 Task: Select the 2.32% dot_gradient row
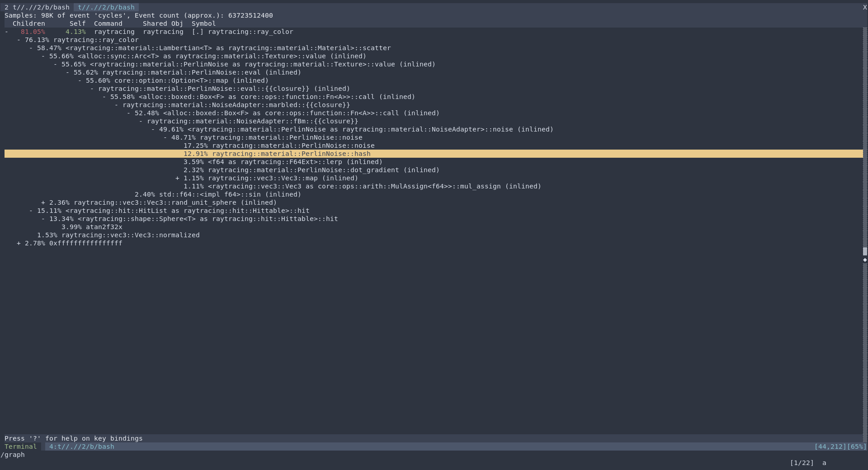(x=311, y=170)
